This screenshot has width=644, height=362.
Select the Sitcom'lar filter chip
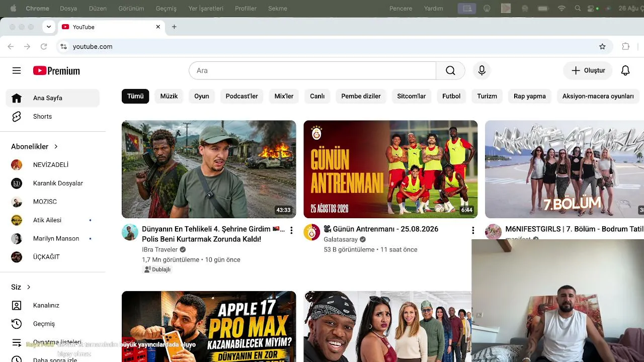[x=412, y=96]
